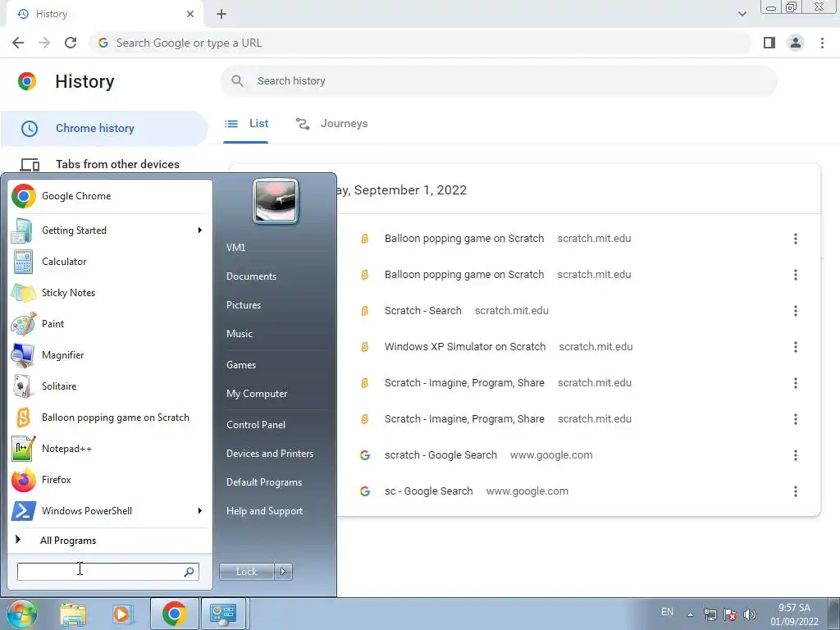
Task: Open Default Programs
Action: [x=264, y=482]
